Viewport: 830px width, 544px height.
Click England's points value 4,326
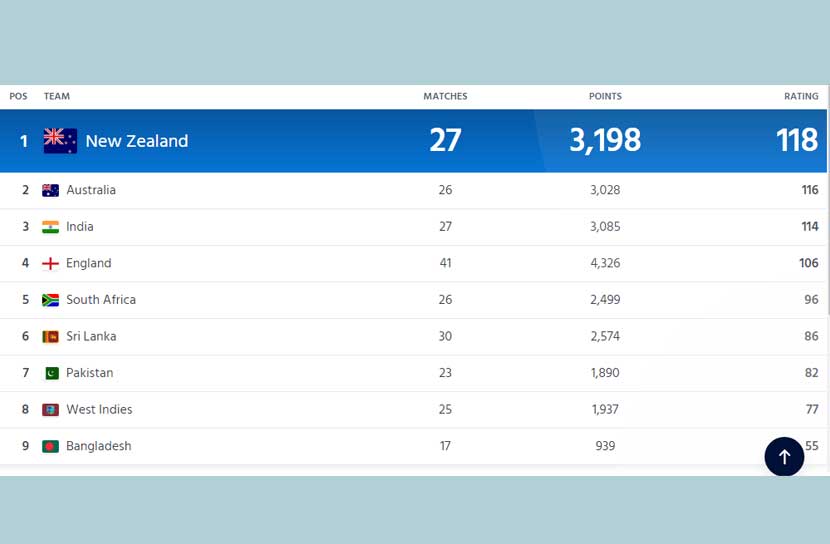point(605,263)
